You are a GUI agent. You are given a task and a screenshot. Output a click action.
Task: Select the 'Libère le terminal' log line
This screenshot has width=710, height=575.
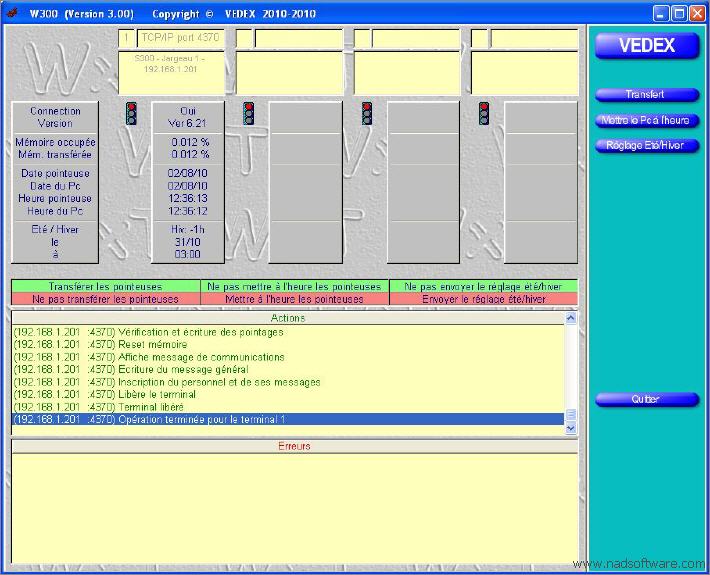(288, 394)
